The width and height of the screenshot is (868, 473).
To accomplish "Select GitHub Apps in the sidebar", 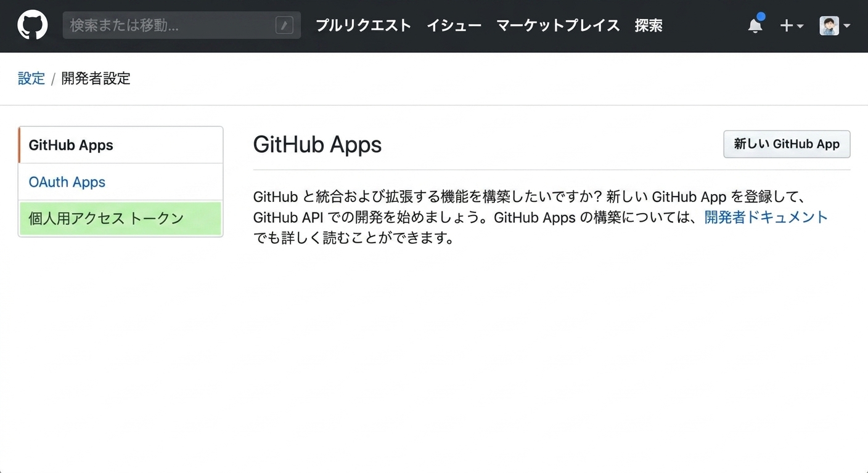I will pyautogui.click(x=121, y=145).
